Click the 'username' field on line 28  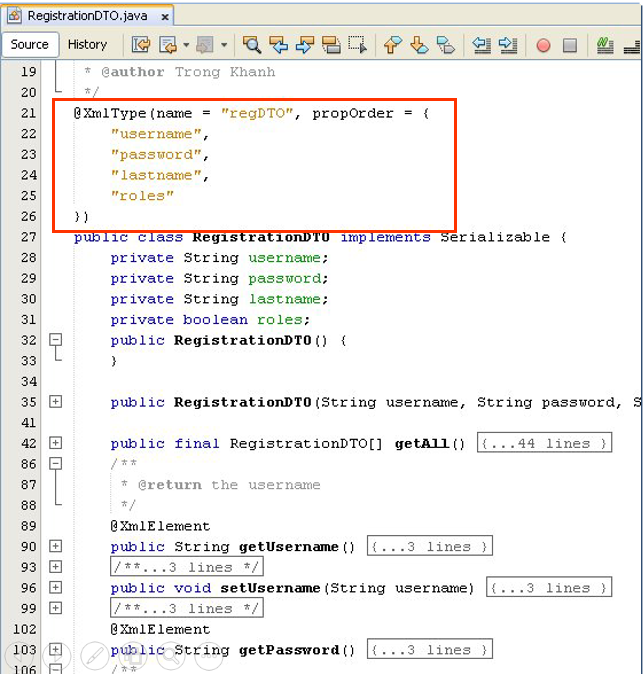pos(284,258)
